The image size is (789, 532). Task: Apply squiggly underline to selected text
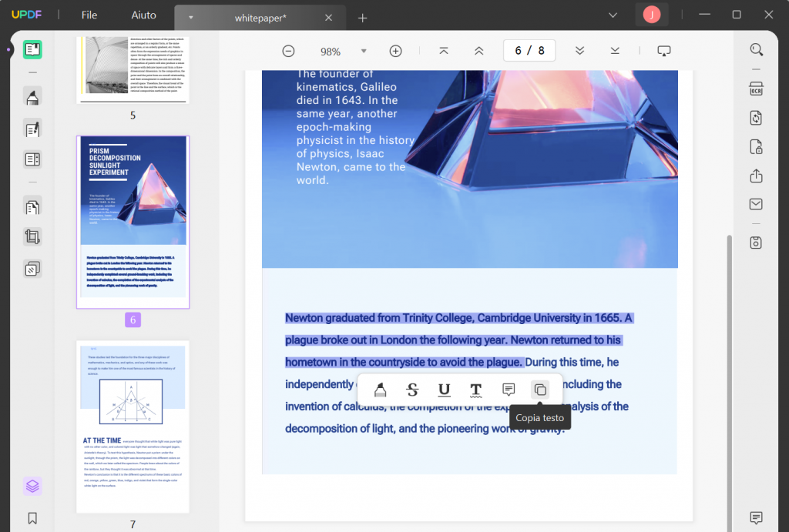(476, 390)
